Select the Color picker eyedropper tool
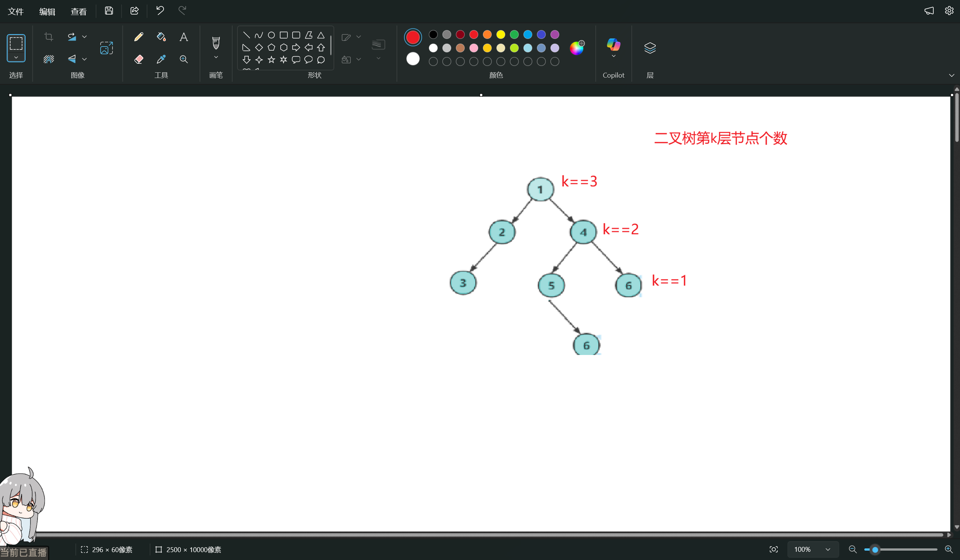960x560 pixels. click(161, 59)
